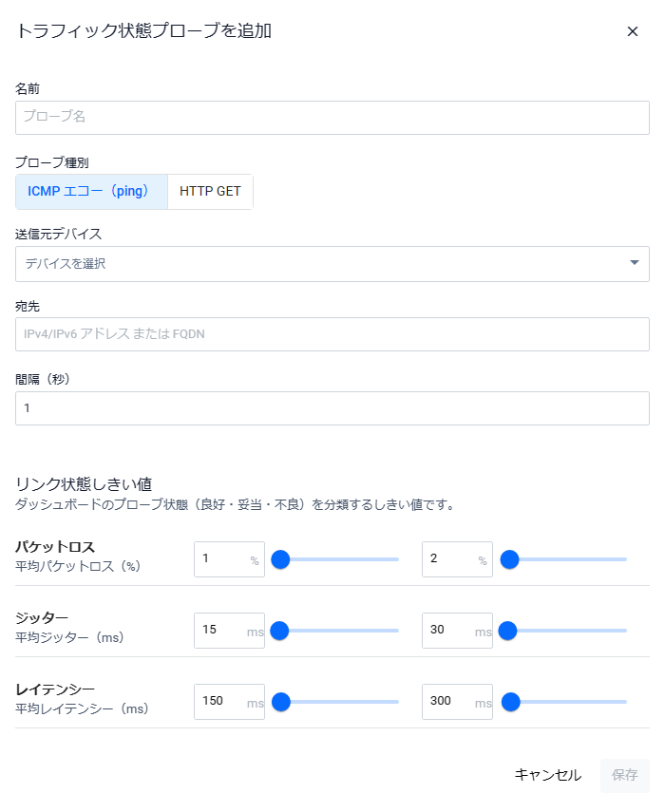Select ICMP エコー (ping) probe type

[91, 191]
